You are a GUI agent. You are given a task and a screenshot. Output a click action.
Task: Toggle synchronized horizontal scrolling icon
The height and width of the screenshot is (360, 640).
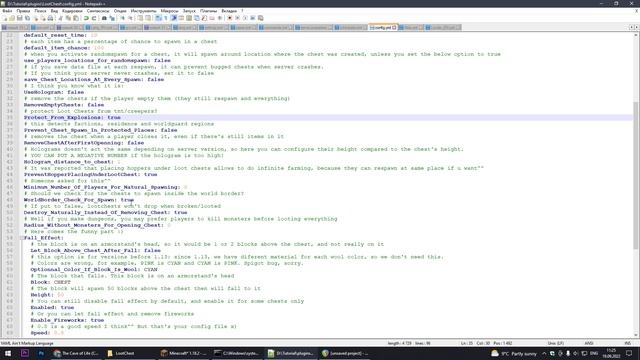[148, 18]
